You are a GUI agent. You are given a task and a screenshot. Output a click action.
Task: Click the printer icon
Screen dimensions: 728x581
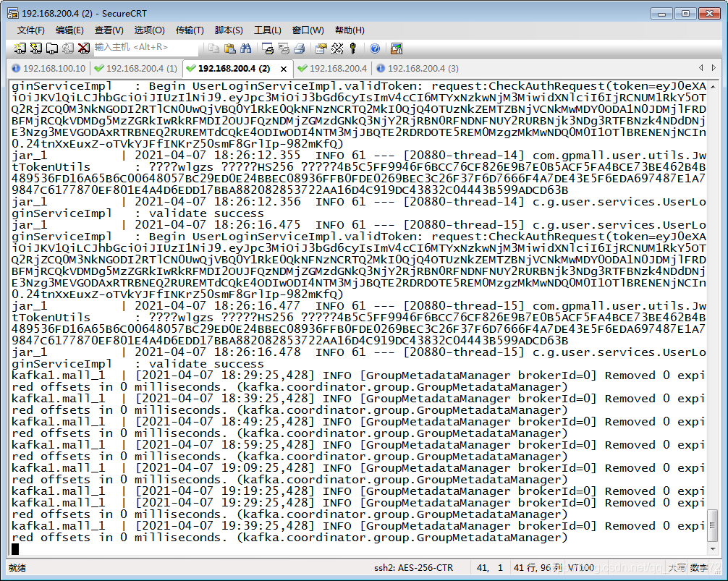tap(300, 48)
